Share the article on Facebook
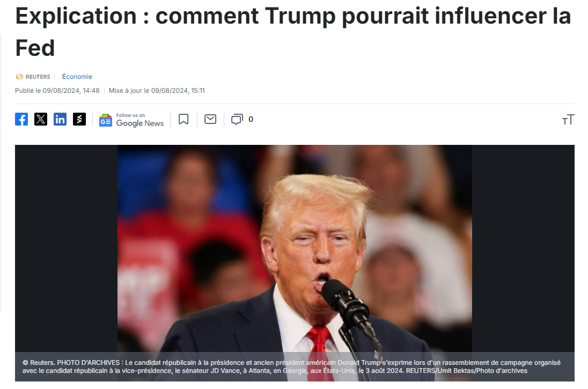588x389 pixels. (21, 119)
